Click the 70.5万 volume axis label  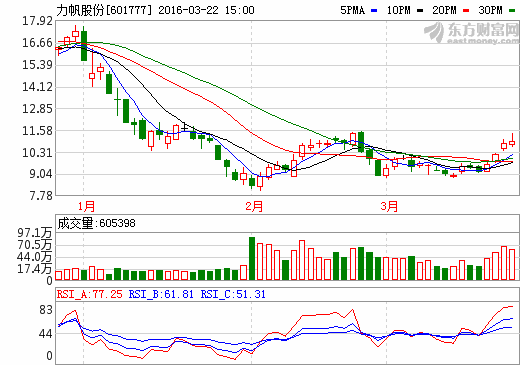coord(35,245)
